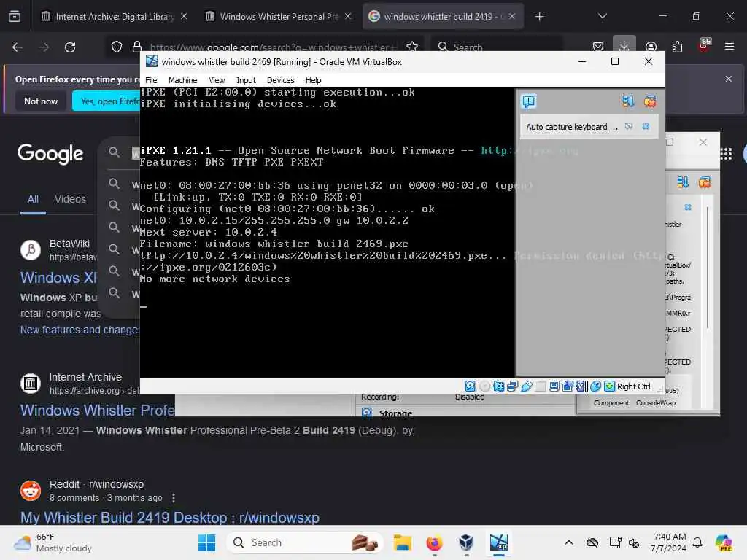The width and height of the screenshot is (747, 560).
Task: Click the shared folders indicator in the VM status bar
Action: (540, 386)
